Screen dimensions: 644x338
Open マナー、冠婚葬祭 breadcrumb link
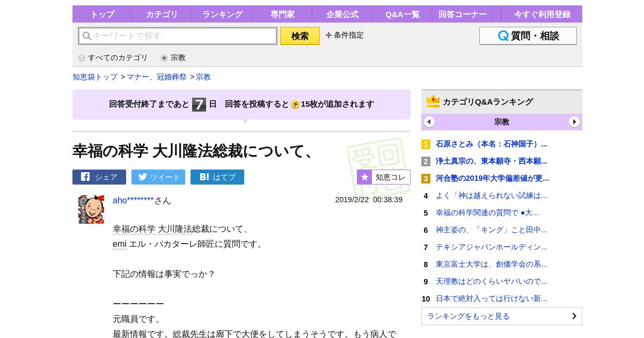[x=157, y=77]
